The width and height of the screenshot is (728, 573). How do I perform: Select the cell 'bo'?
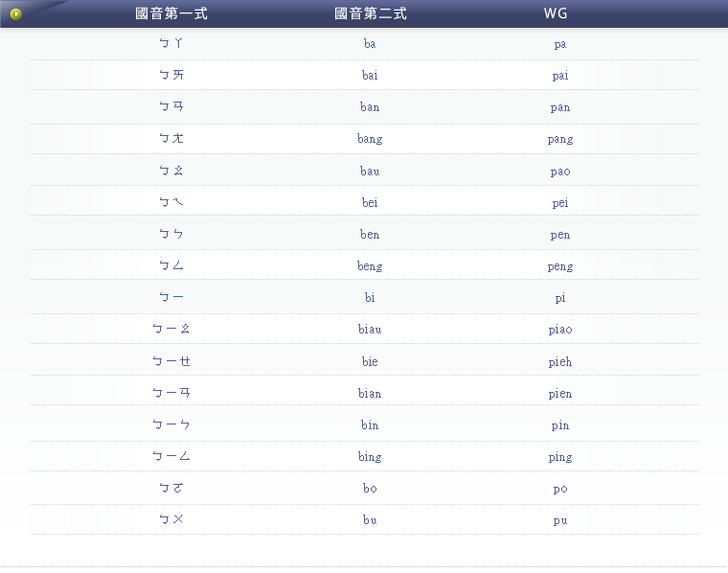coord(370,489)
